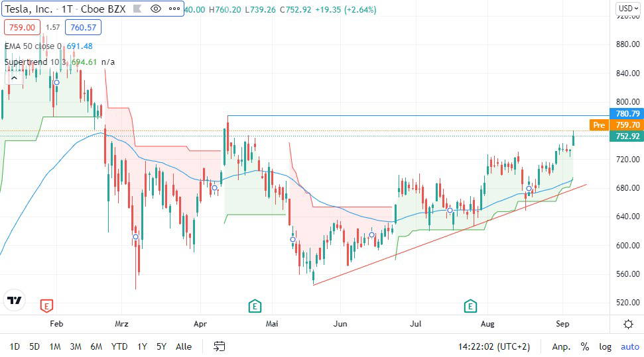Click the red sell price 759.00 button
Viewport: 644px width, 357px height.
22,28
